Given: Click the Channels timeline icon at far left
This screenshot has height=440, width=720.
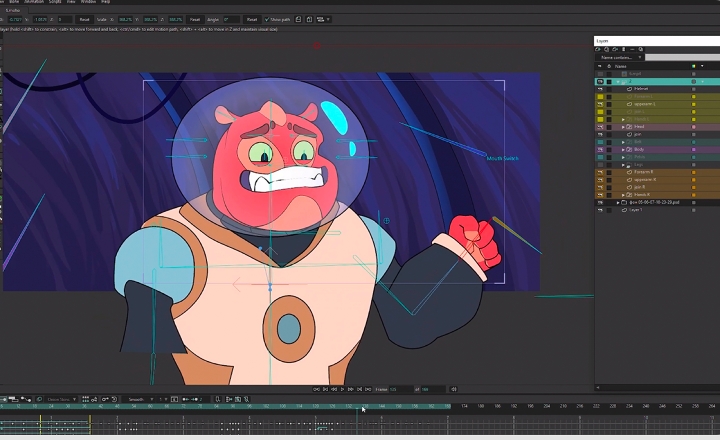Looking at the screenshot, I should click(x=3, y=399).
